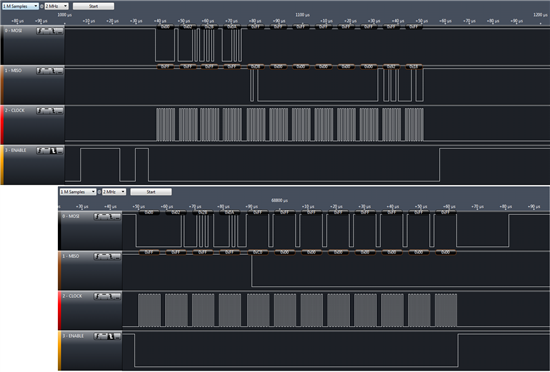Set rising-edge trigger on lower capture MOSI
The image size is (550, 372).
click(x=97, y=217)
